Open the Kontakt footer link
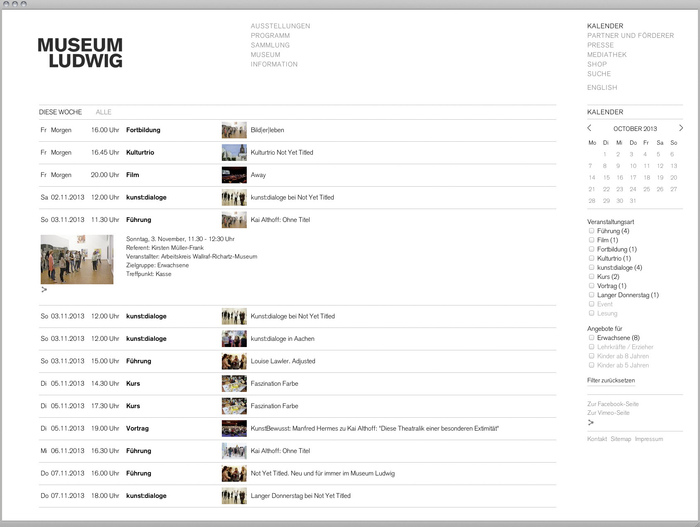This screenshot has width=700, height=527. (597, 439)
